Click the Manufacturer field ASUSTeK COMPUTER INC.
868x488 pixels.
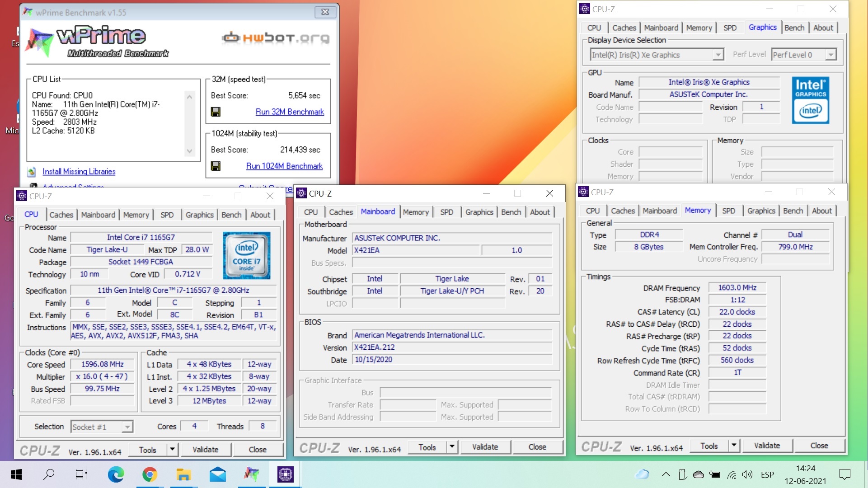452,238
